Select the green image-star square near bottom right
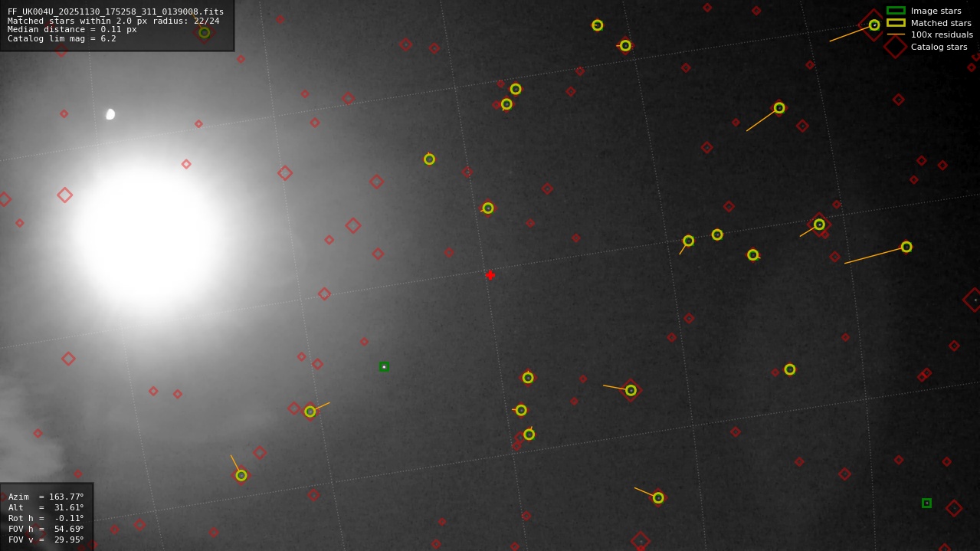980x551 pixels. (x=926, y=502)
